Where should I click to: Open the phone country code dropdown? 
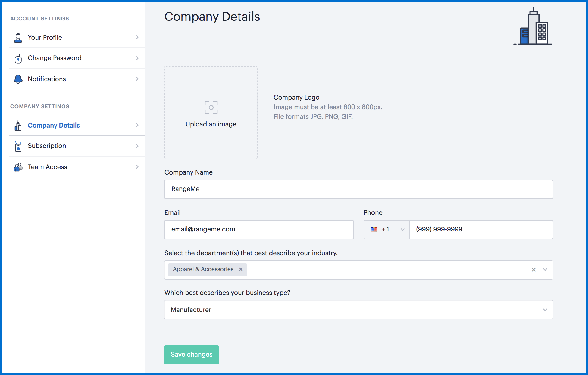(387, 230)
